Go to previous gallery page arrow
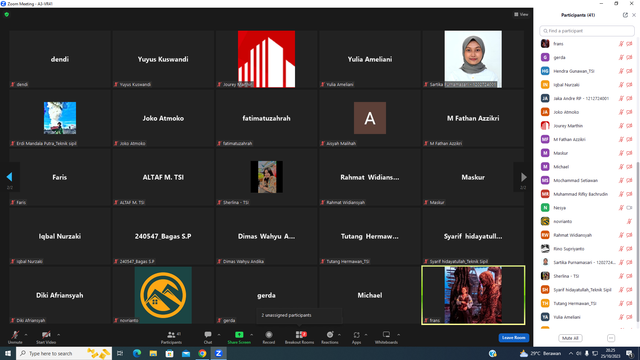The image size is (640, 360). (x=9, y=177)
